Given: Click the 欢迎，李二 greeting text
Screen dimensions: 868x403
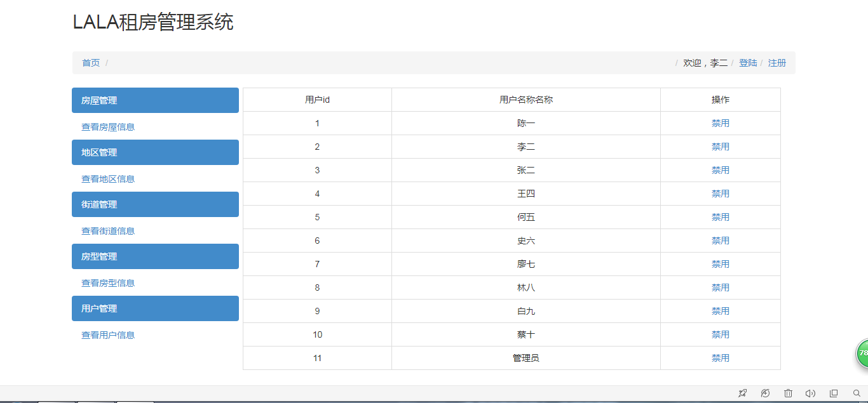Looking at the screenshot, I should click(x=705, y=63).
